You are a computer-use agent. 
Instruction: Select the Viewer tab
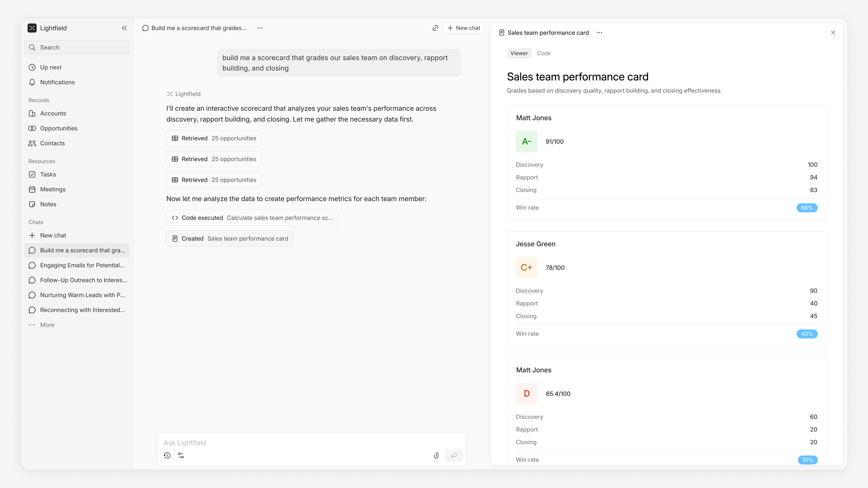(x=519, y=53)
